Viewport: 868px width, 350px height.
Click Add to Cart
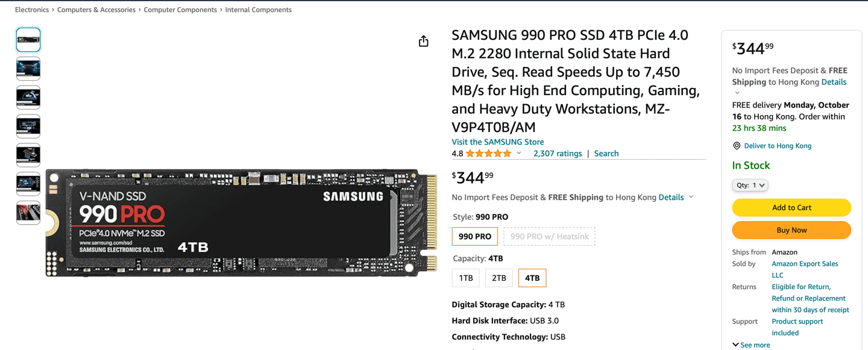(791, 207)
